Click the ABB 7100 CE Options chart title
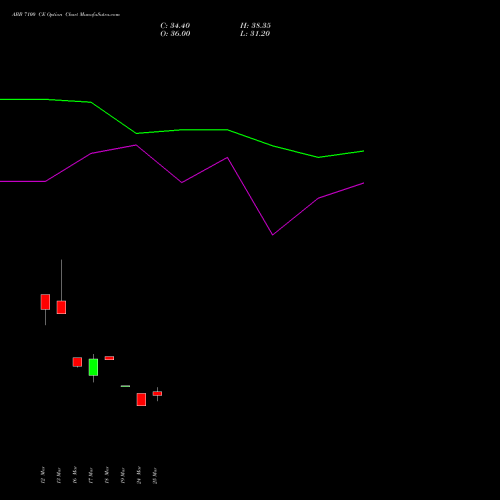Image resolution: width=500 pixels, height=500 pixels. [x=66, y=15]
